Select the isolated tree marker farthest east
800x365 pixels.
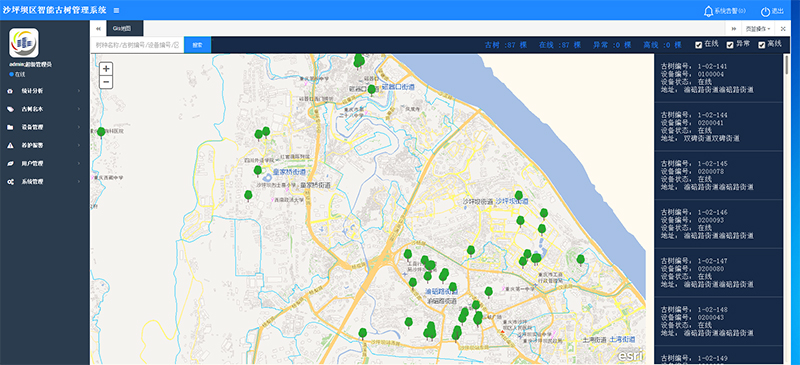pos(580,260)
